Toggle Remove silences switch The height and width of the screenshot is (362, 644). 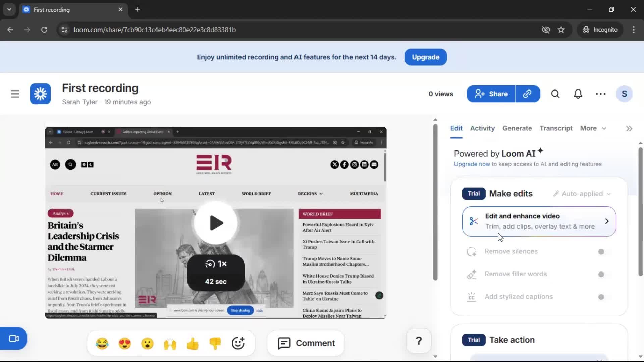(x=604, y=252)
